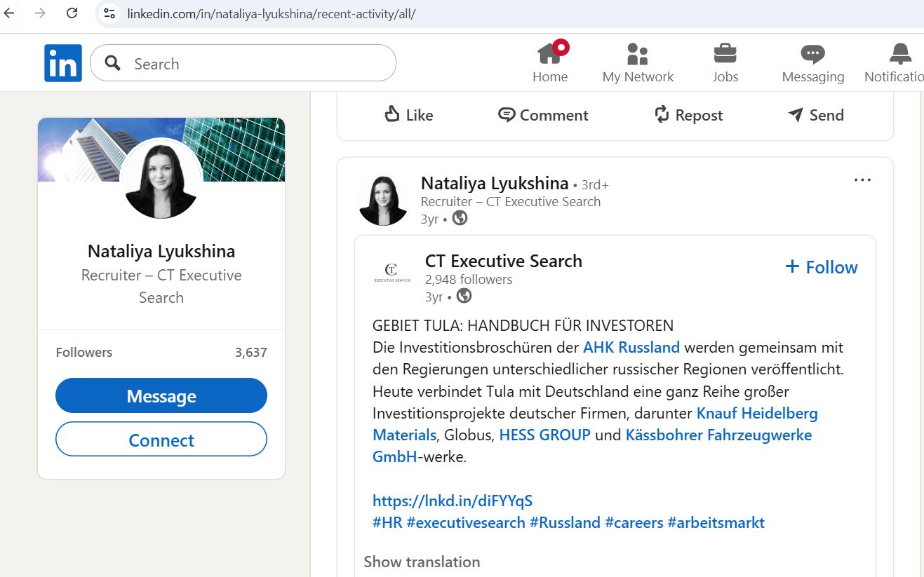Message Nataliya Lyukshina
This screenshot has width=924, height=577.
[161, 396]
